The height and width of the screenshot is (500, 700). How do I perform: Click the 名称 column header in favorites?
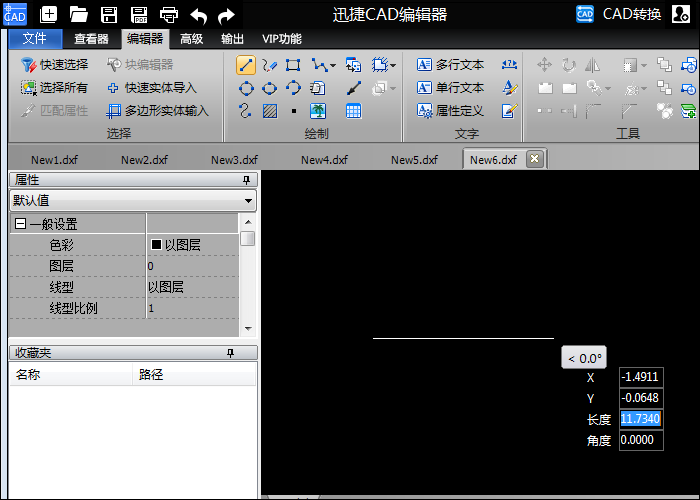pyautogui.click(x=71, y=374)
